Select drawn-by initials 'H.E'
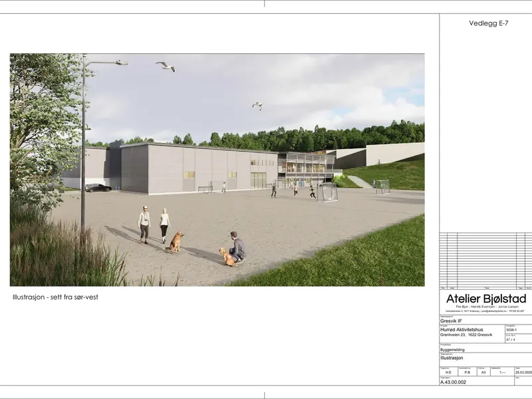 448,372
